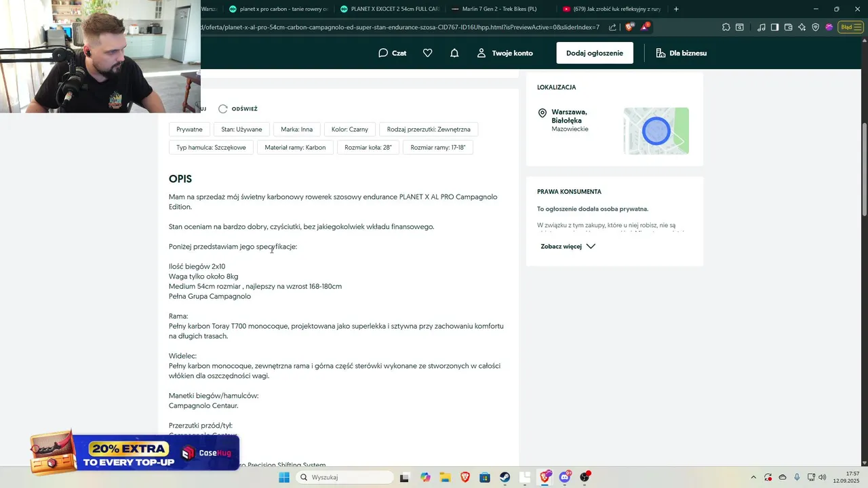Select Rozmiar koła: 28" tag
Viewport: 868px width, 488px height.
(368, 147)
